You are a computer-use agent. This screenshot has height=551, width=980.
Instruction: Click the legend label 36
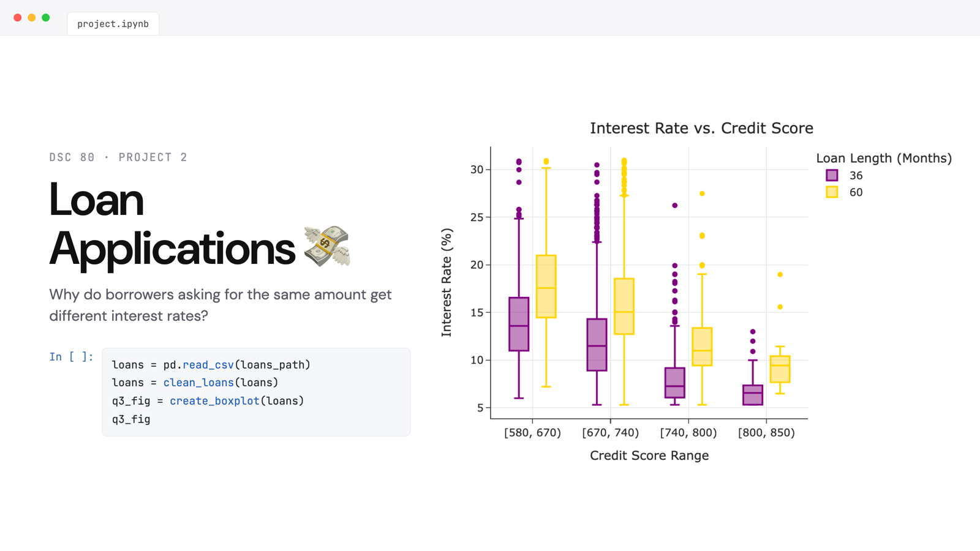coord(856,176)
